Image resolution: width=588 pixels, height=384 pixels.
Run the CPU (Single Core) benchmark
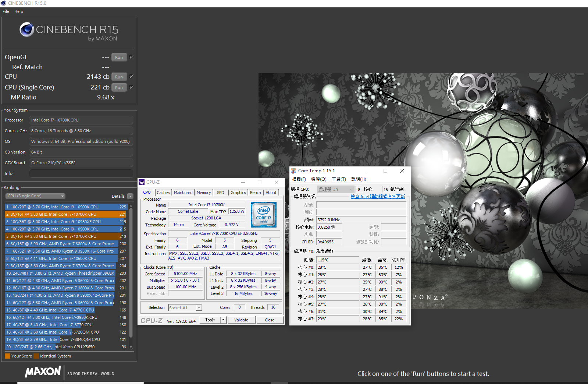tap(119, 88)
